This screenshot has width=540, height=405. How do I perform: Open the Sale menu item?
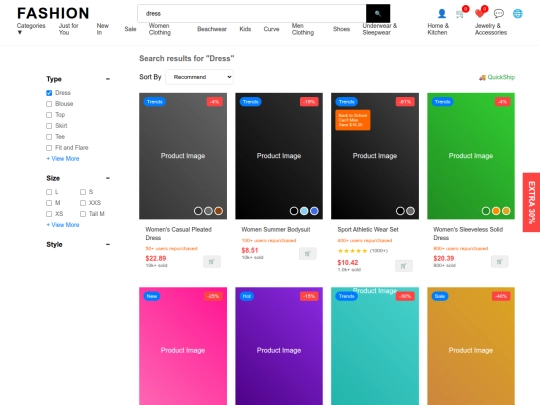click(x=130, y=29)
